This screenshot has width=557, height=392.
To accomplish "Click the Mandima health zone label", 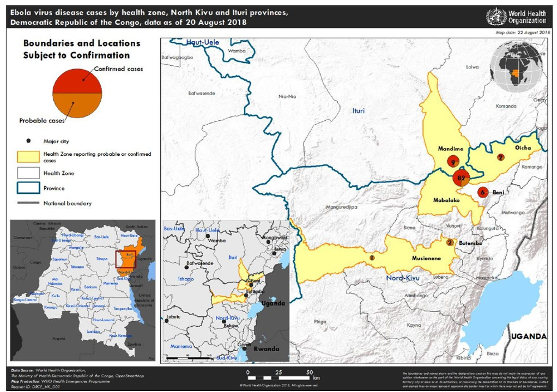I will [x=451, y=149].
